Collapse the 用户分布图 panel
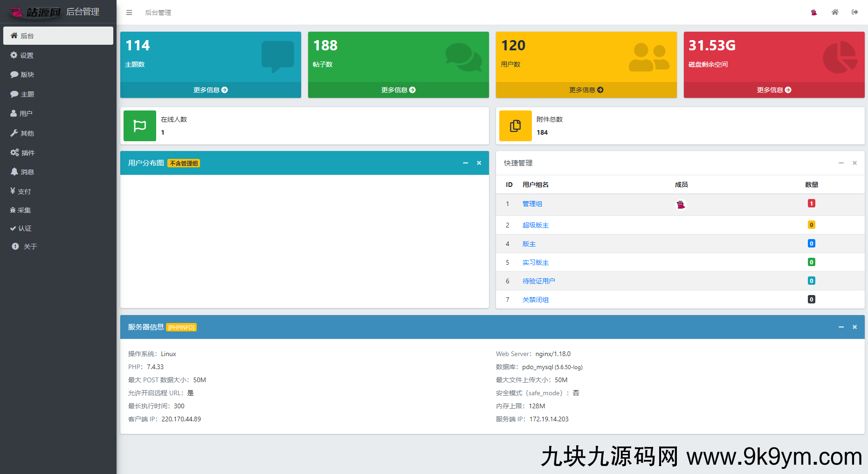868x474 pixels. click(465, 163)
